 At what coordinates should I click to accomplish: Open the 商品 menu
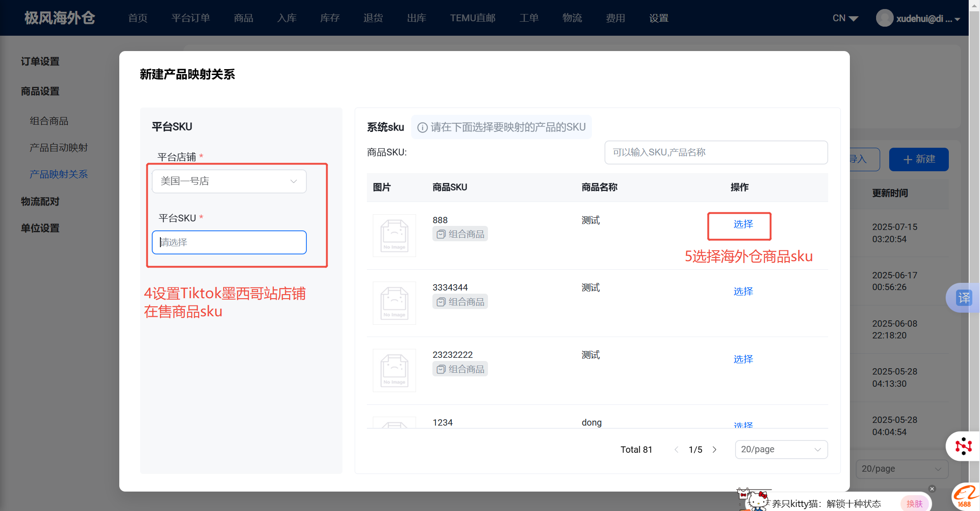[x=244, y=18]
